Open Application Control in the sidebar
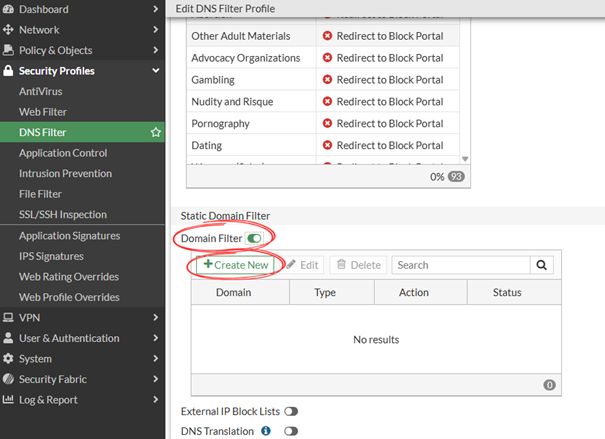 coord(63,153)
